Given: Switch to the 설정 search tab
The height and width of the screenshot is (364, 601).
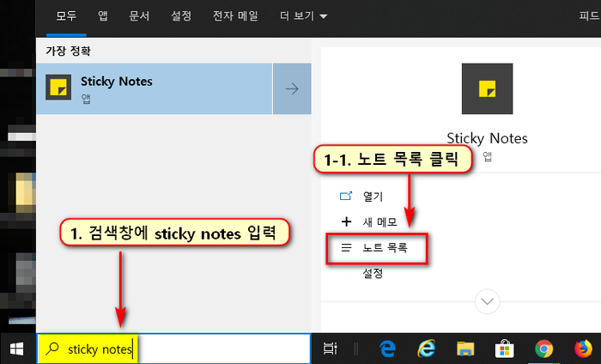Looking at the screenshot, I should point(181,16).
